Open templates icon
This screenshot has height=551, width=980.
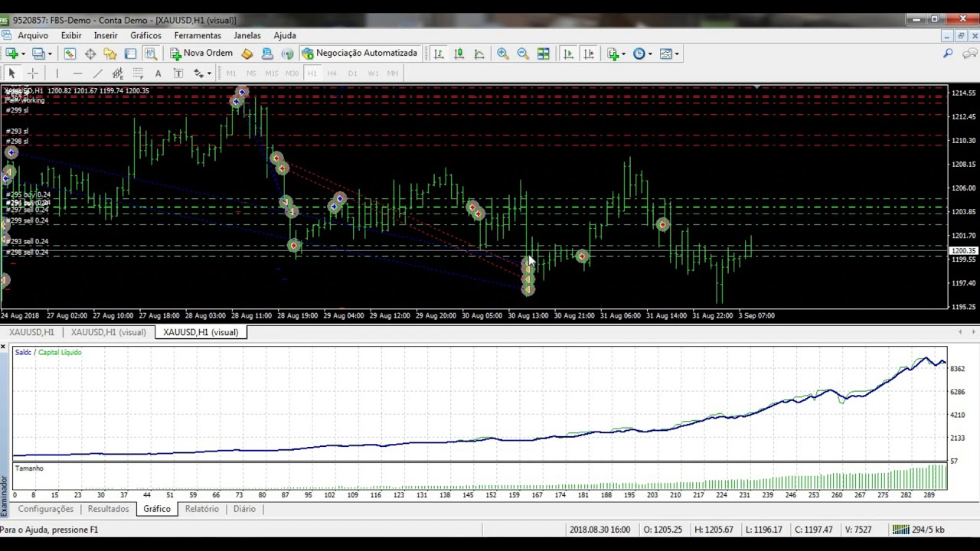(665, 54)
